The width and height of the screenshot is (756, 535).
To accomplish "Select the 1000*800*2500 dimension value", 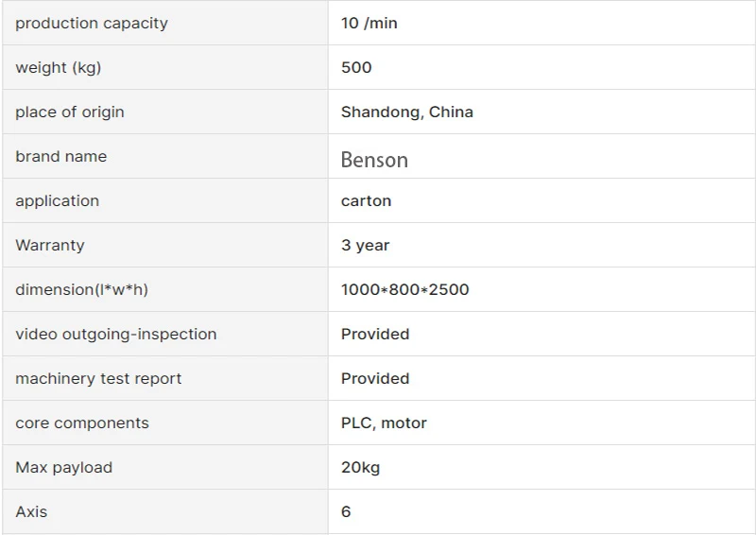I will point(404,289).
